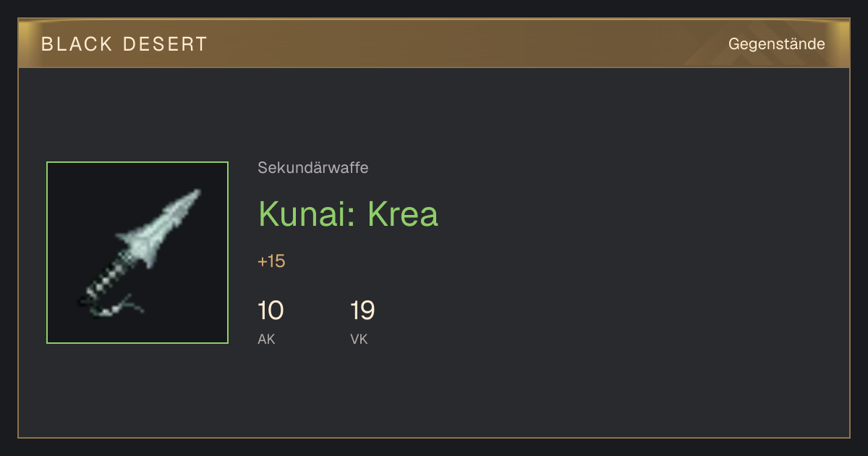Open the Gegenstände category link
This screenshot has height=456, width=868.
(x=777, y=44)
